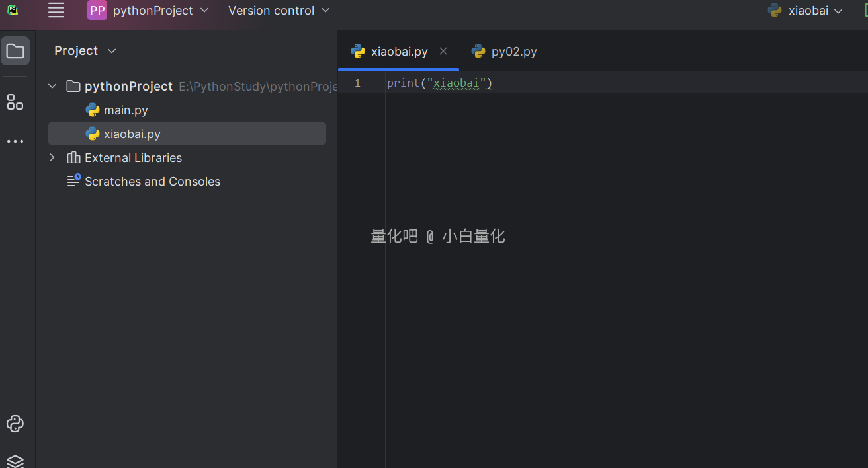Open the Version control dropdown
This screenshot has width=868, height=468.
click(x=279, y=11)
